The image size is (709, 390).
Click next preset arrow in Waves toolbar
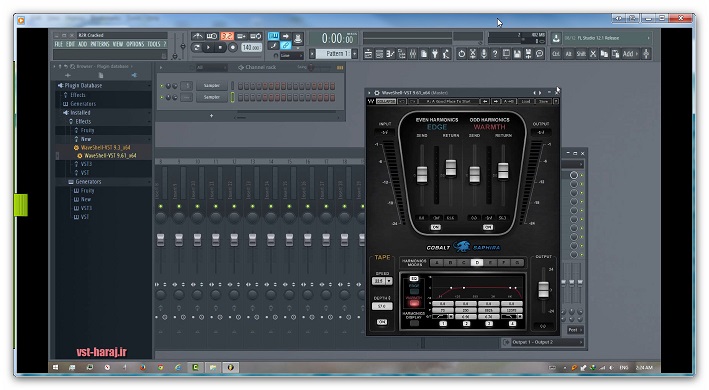496,101
